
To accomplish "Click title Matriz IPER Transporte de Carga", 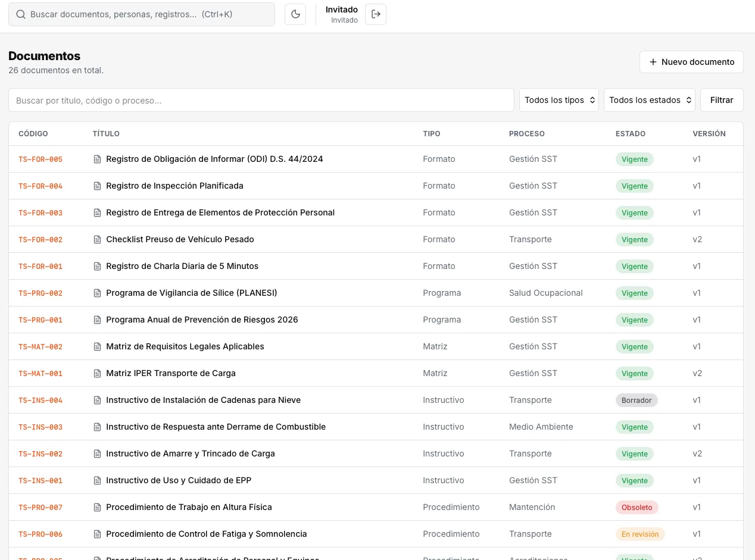I will click(x=171, y=373).
